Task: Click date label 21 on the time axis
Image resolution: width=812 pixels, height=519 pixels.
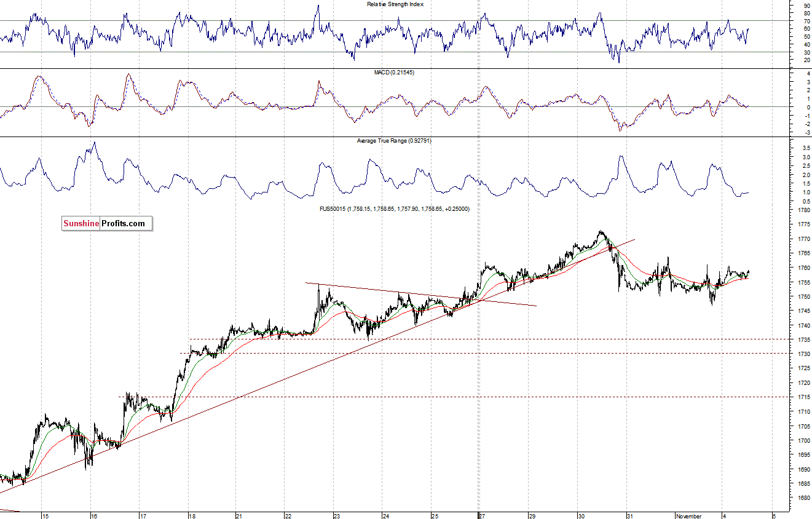Action: point(240,516)
